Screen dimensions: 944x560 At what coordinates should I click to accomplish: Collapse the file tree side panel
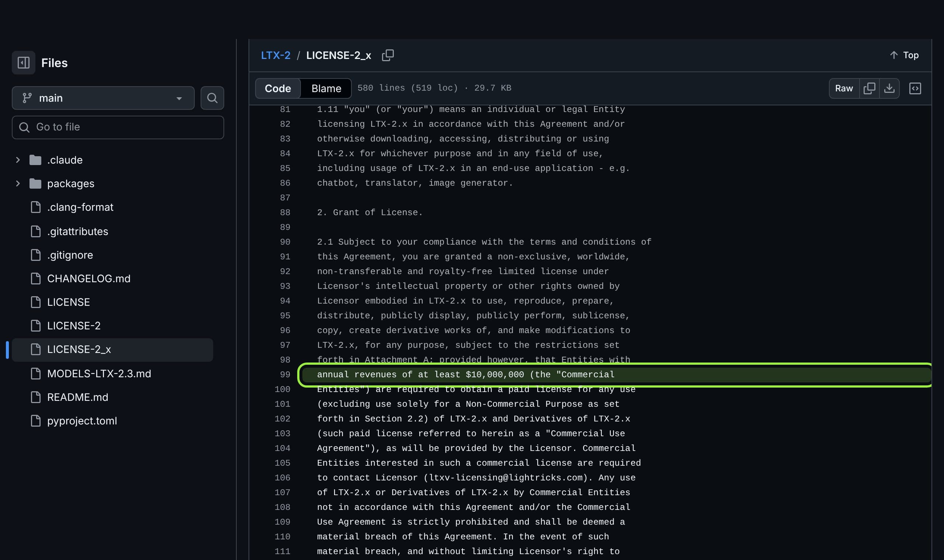23,63
